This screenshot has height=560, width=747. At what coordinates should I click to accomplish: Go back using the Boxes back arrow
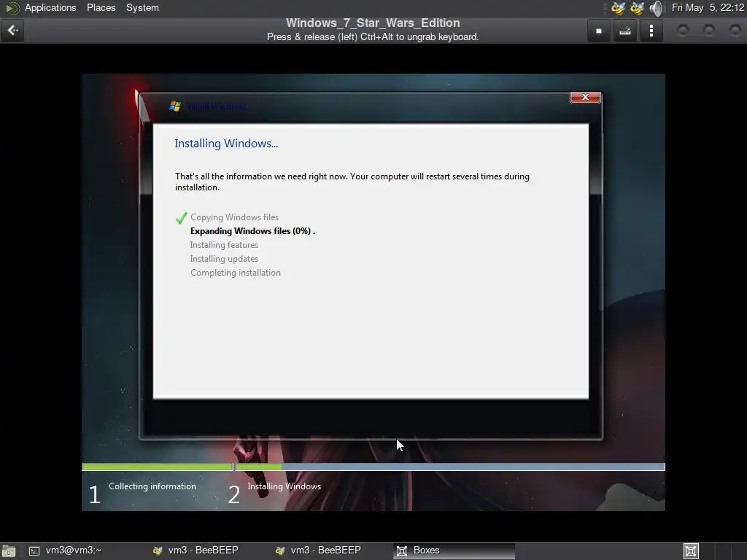click(x=12, y=31)
